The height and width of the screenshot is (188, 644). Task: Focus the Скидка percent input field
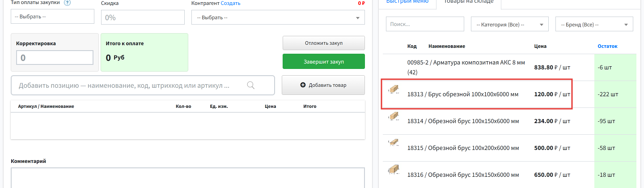[x=143, y=17]
